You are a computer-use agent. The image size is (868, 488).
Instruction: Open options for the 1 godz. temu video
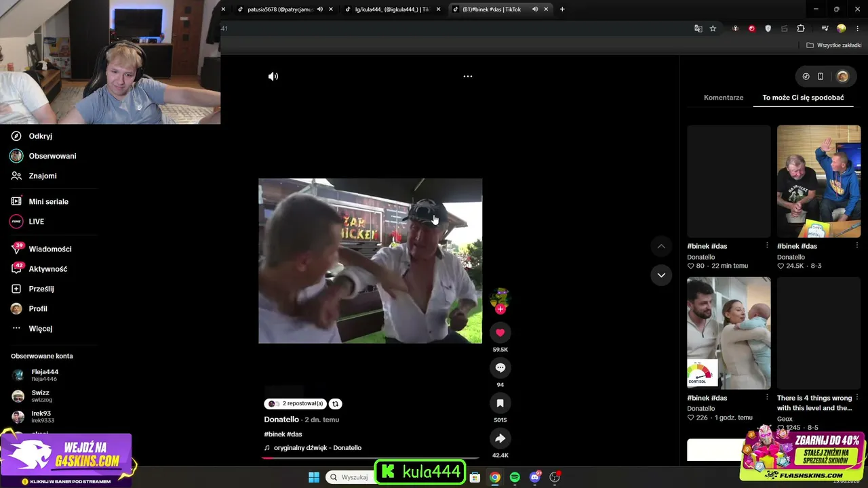point(767,398)
